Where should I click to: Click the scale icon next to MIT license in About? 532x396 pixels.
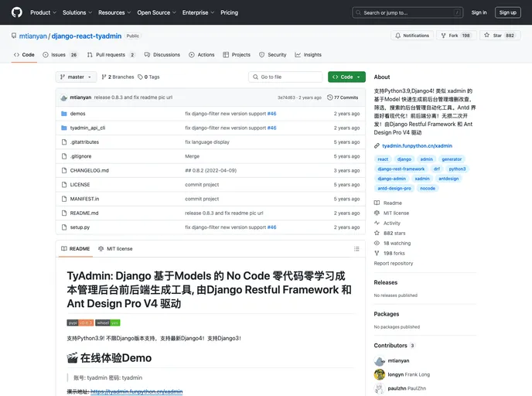pos(377,213)
